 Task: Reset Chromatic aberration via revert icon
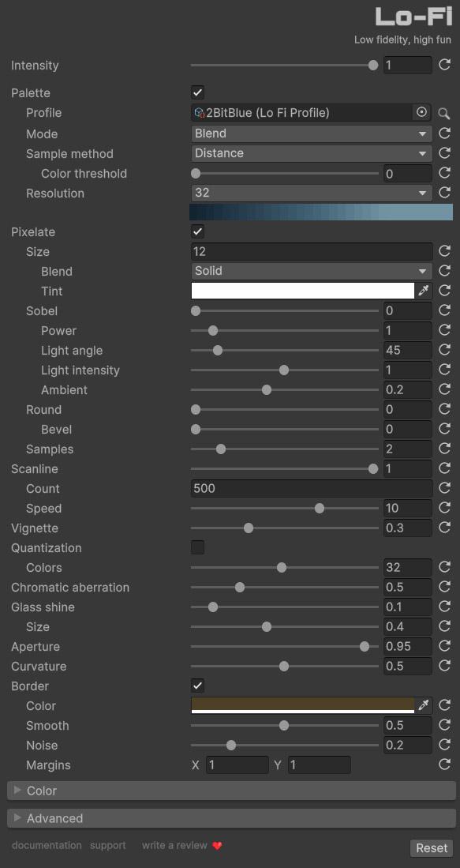coord(444,588)
